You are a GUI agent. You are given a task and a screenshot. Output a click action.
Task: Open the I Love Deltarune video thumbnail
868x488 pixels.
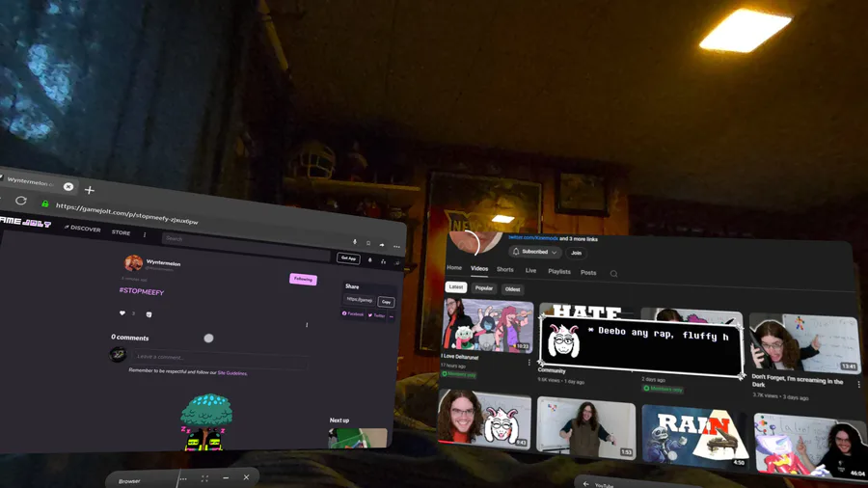[487, 325]
